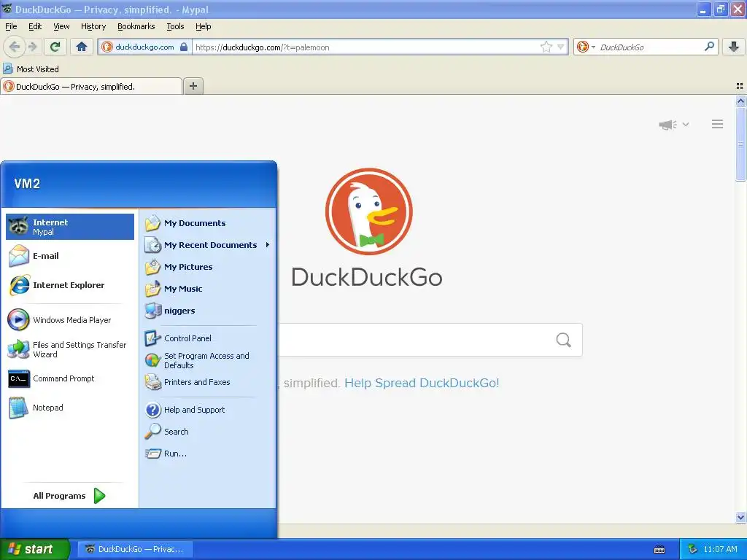Open the Edit menu

[x=35, y=26]
